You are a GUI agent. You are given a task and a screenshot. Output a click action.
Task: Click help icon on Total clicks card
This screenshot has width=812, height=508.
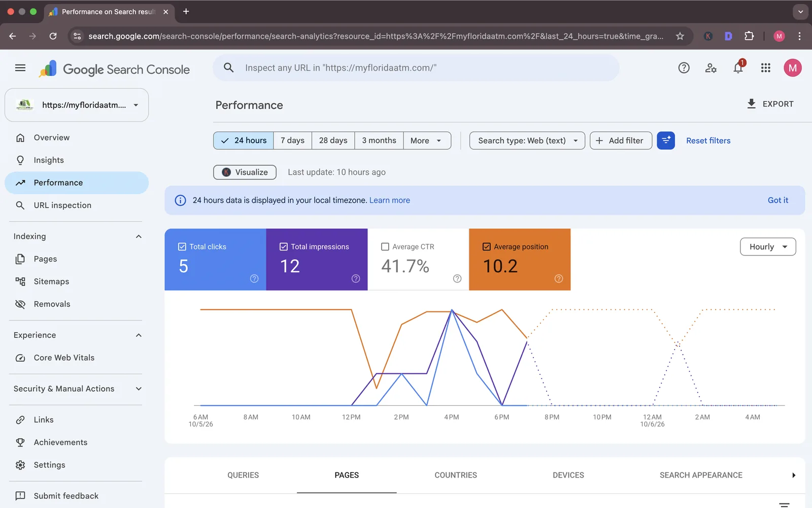click(x=254, y=278)
